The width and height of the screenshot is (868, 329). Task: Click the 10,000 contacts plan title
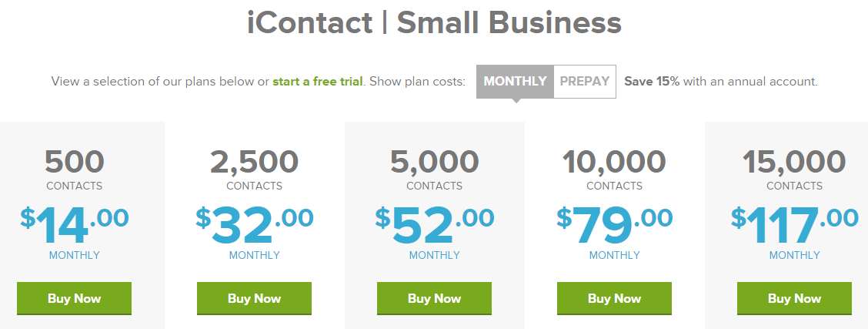[x=615, y=169]
